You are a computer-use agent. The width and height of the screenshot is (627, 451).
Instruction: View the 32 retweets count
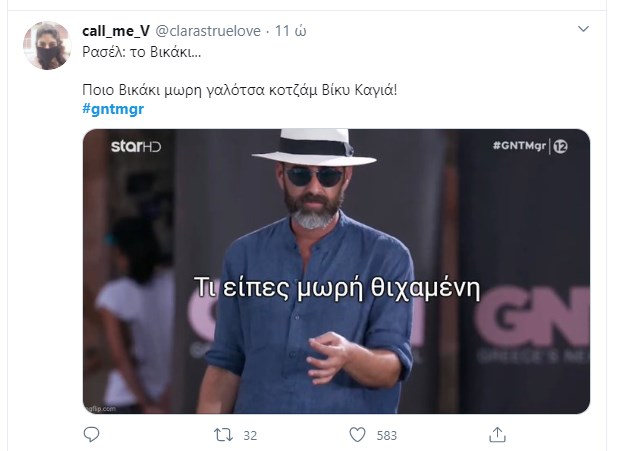(x=250, y=435)
